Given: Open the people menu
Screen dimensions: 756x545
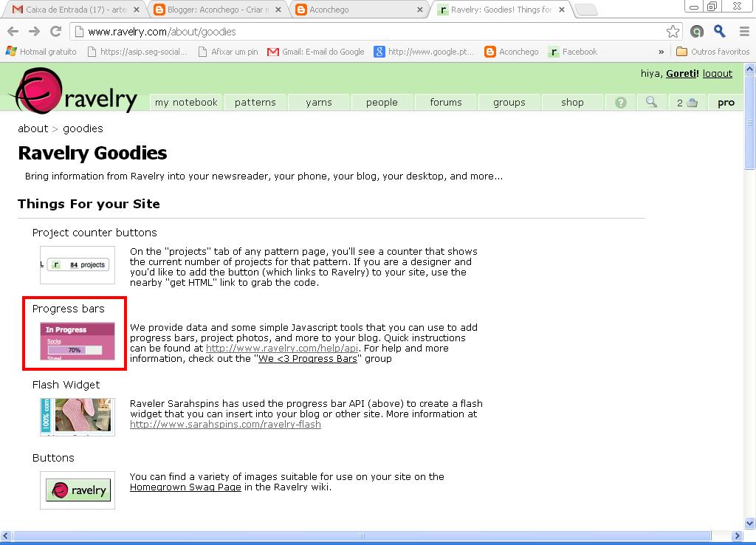Looking at the screenshot, I should pyautogui.click(x=382, y=102).
